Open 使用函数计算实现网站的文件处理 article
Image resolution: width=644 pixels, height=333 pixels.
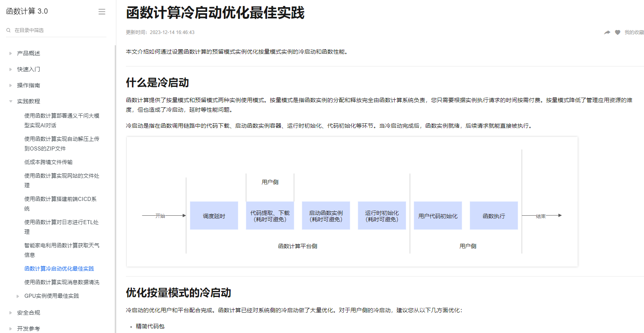coord(62,181)
